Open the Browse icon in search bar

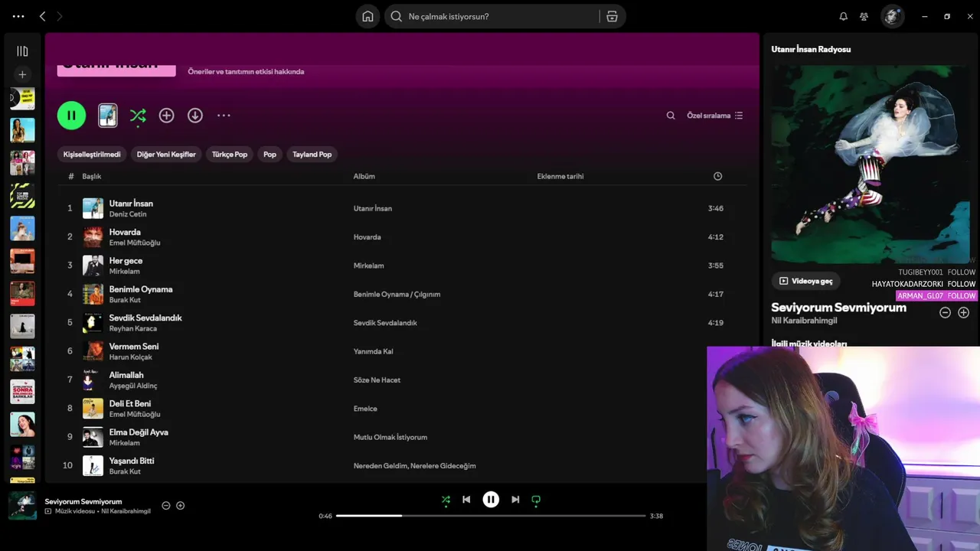click(x=612, y=16)
